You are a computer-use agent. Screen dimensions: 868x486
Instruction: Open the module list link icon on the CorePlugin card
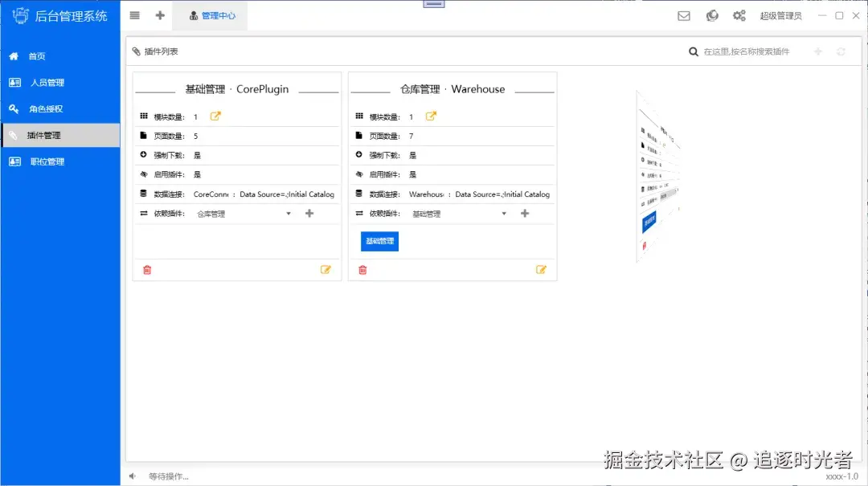tap(215, 116)
